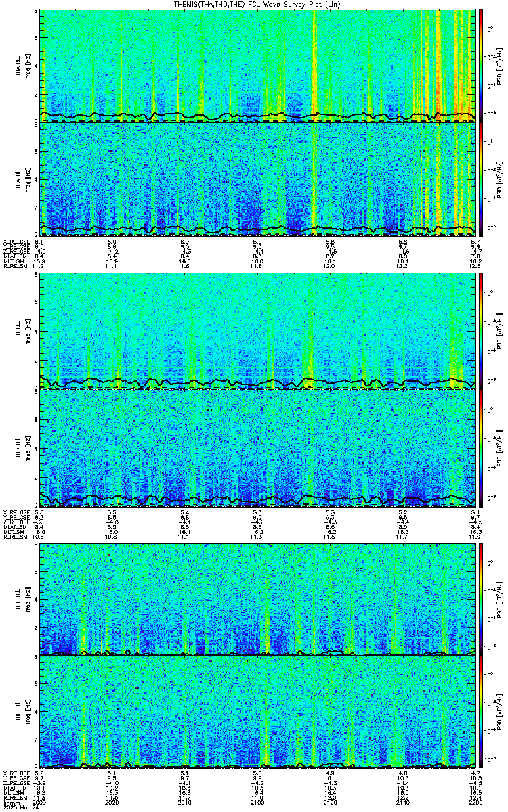This screenshot has width=508, height=812.
Task: Click the THA B-perpendicular panel colorbar
Action: (x=481, y=66)
